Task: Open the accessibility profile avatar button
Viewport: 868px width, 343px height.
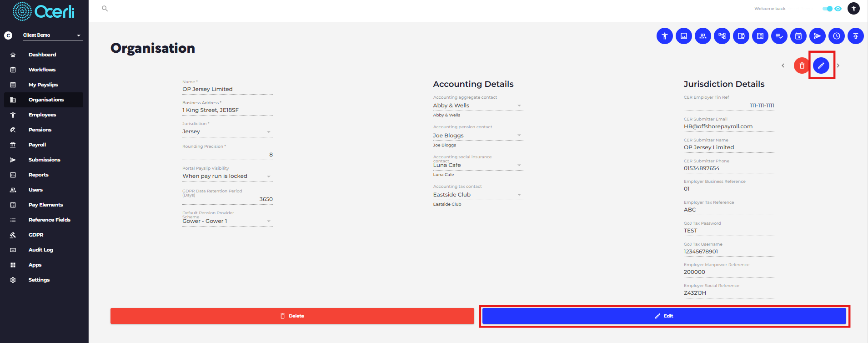Action: pos(853,9)
